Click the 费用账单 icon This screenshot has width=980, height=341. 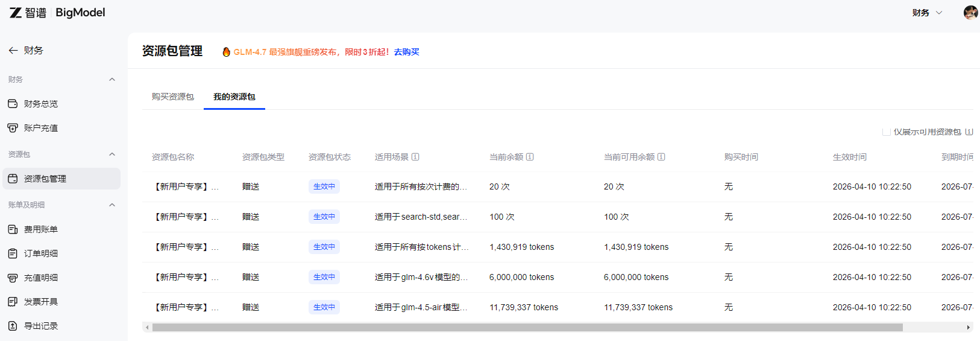pyautogui.click(x=13, y=229)
